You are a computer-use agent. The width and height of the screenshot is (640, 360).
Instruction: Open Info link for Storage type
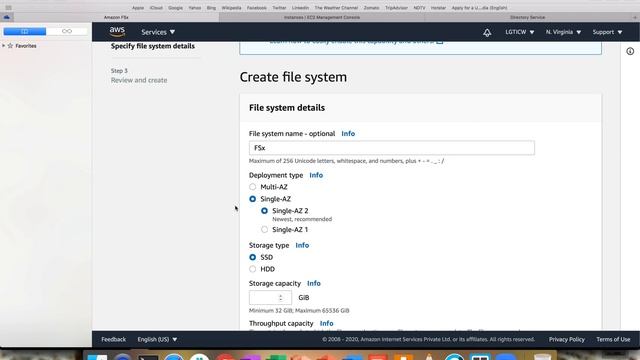coord(302,245)
